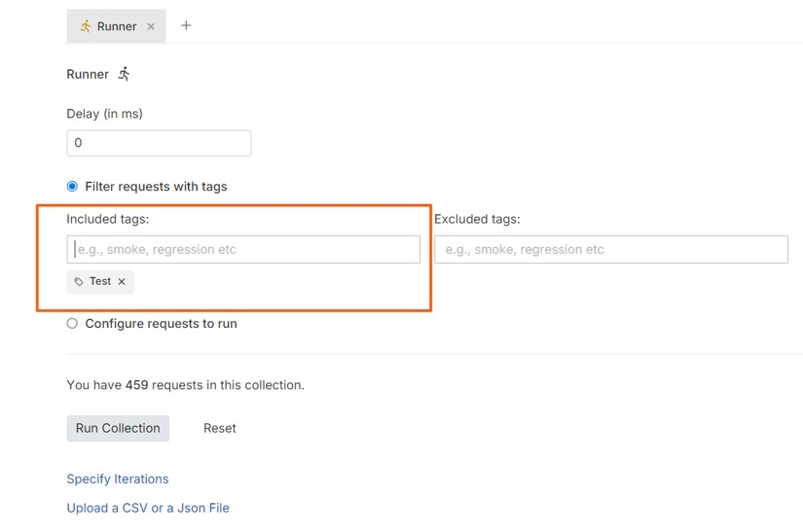
Task: Click the runner icon beside the Runner heading
Action: pos(124,74)
